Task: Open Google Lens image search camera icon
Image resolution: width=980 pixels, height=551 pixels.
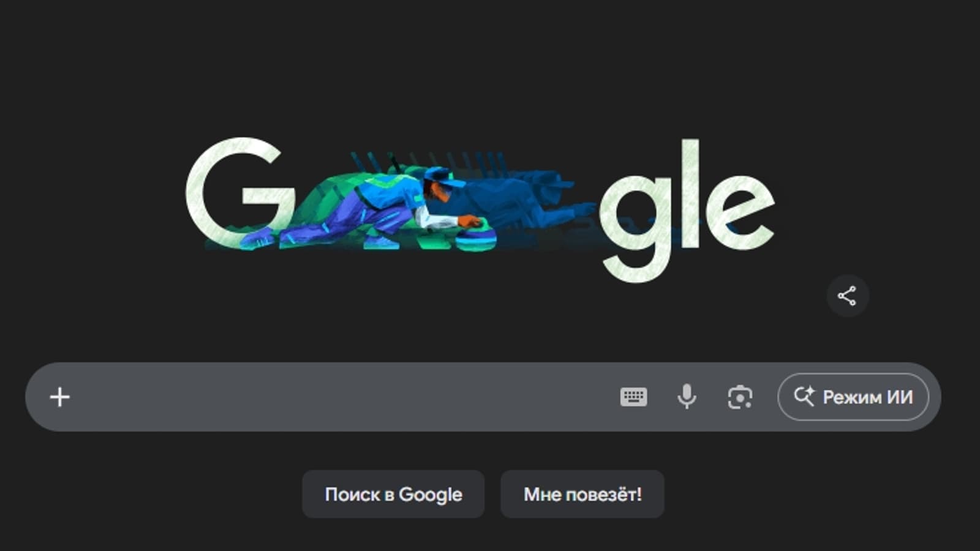Action: point(740,397)
